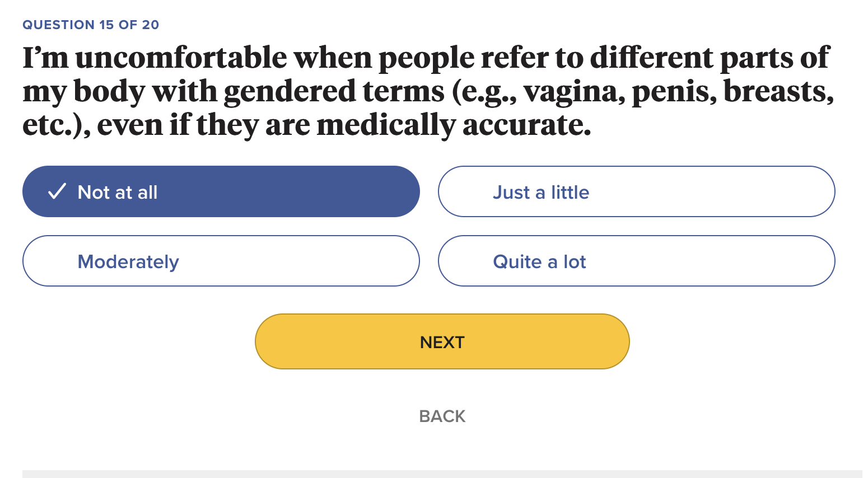Screen dimensions: 868x478
Task: Deselect the highlighted blue answer pill
Action: click(221, 191)
